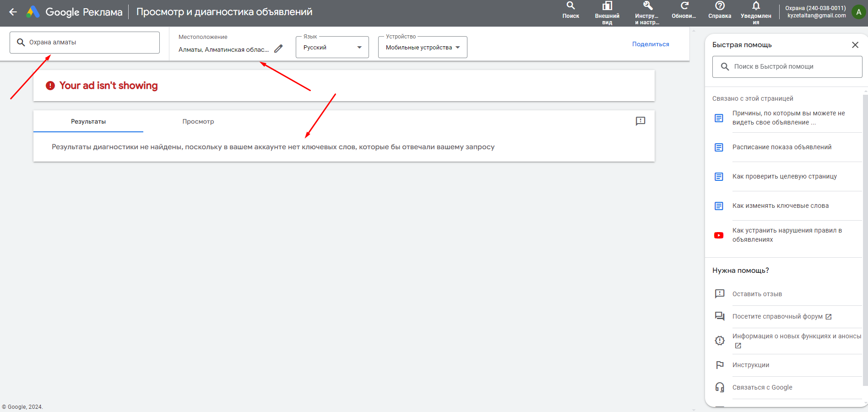
Task: Open the Help (Справка) question icon
Action: click(720, 6)
